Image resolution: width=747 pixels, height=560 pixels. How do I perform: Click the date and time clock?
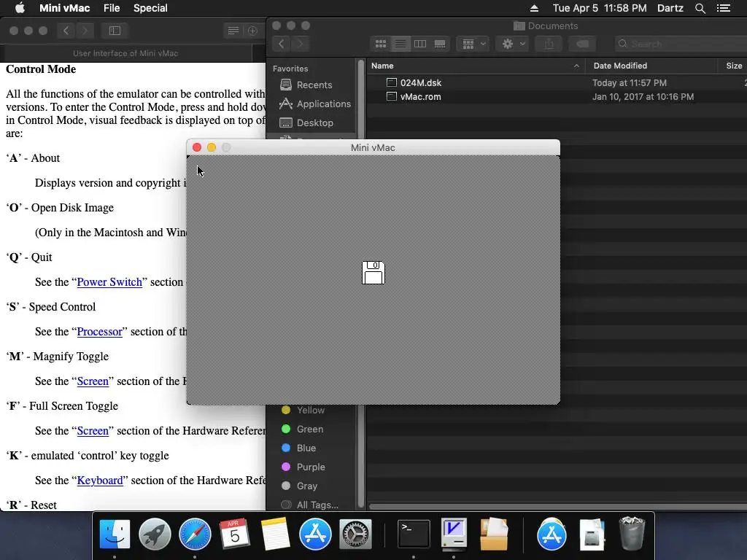click(x=600, y=8)
